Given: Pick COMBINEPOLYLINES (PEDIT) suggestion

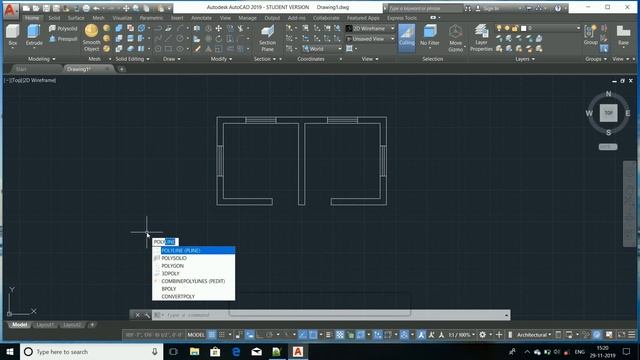Looking at the screenshot, I should tap(193, 281).
